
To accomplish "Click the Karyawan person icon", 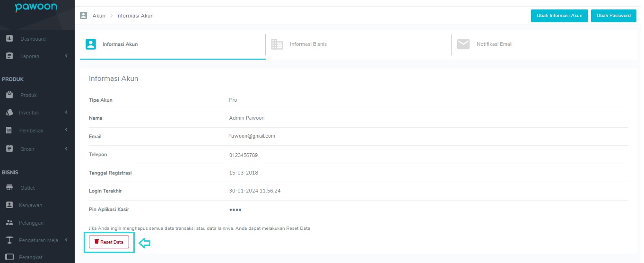I will coord(9,205).
